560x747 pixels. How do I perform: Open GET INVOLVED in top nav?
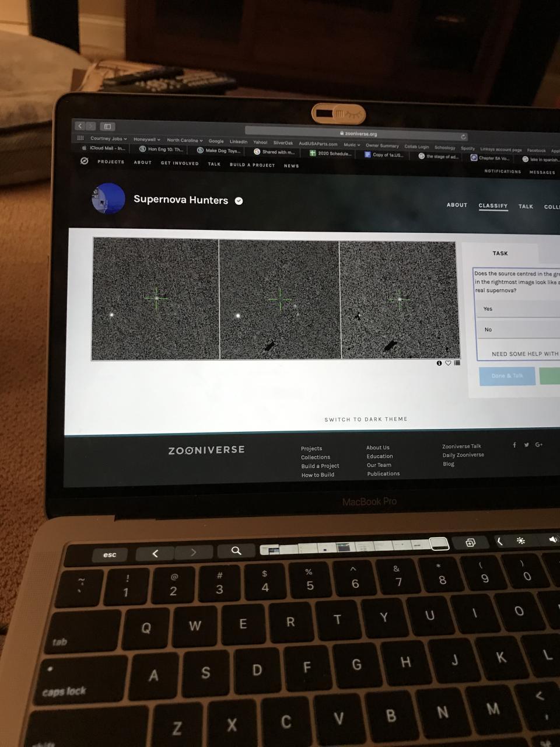pos(180,163)
